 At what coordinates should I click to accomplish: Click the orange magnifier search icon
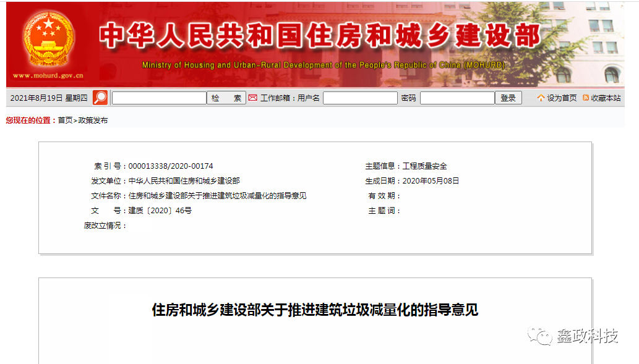[100, 98]
